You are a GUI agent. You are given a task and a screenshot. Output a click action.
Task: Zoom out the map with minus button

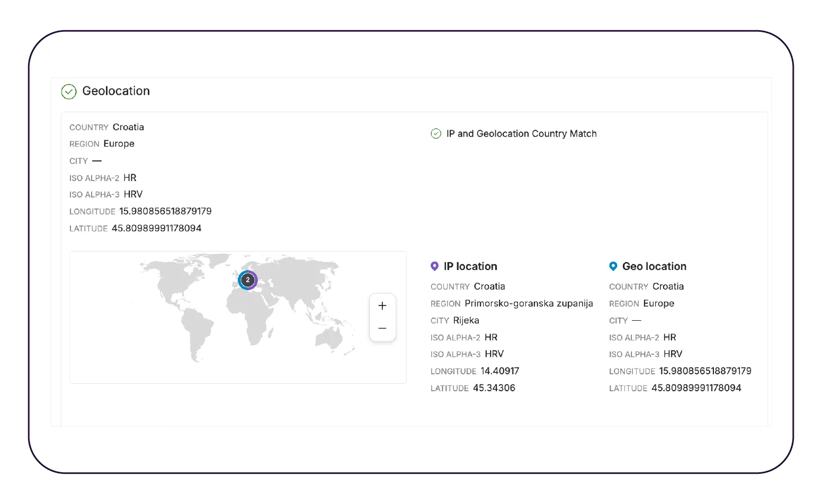(382, 329)
